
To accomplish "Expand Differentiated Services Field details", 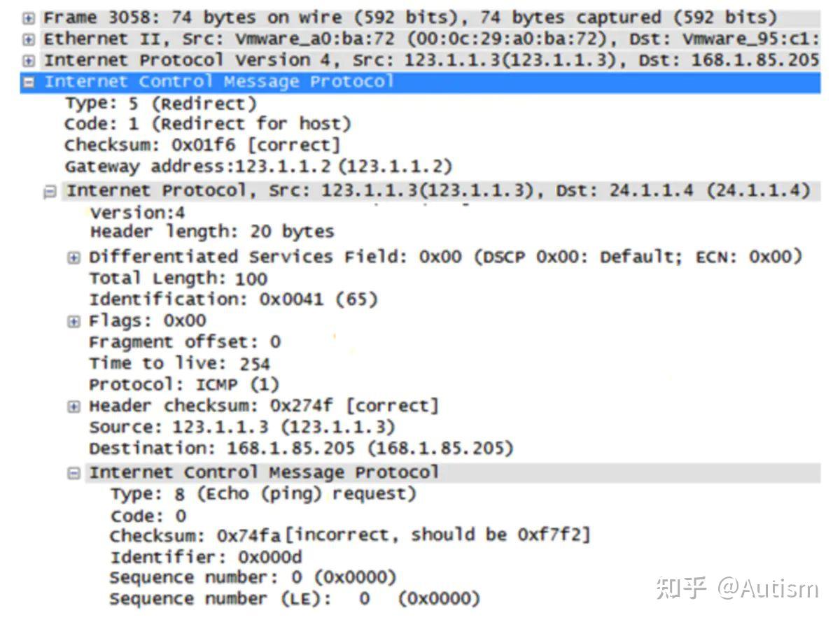I will click(x=73, y=257).
